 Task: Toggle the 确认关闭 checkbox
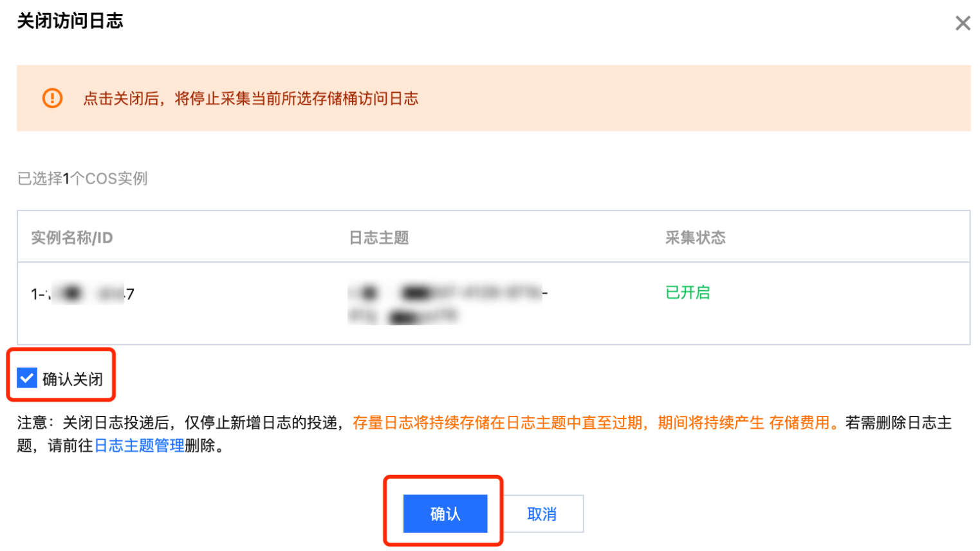(x=27, y=378)
